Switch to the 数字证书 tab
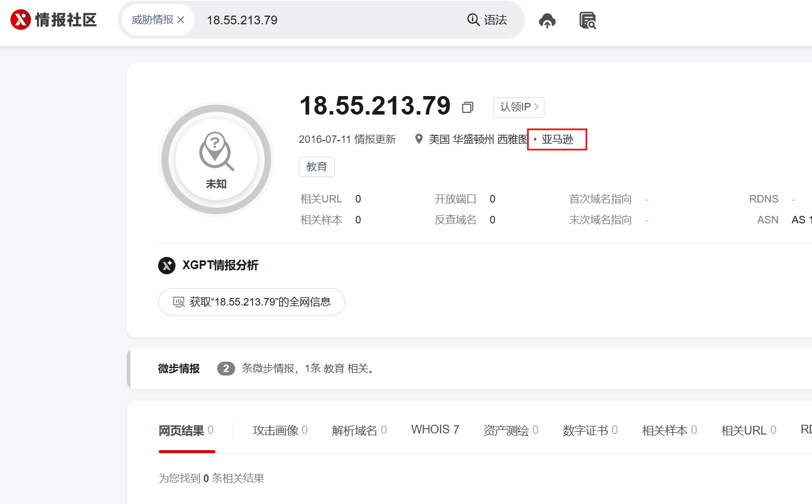This screenshot has height=504, width=812. point(590,430)
